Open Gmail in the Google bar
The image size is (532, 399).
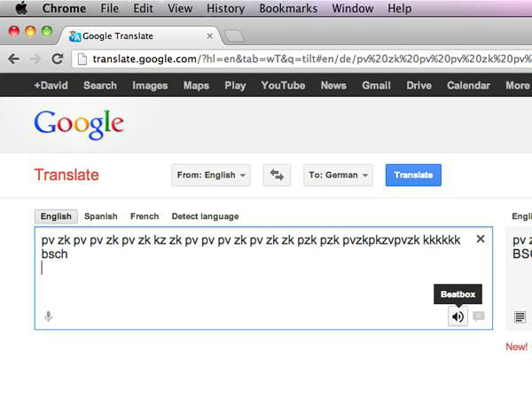click(x=376, y=85)
